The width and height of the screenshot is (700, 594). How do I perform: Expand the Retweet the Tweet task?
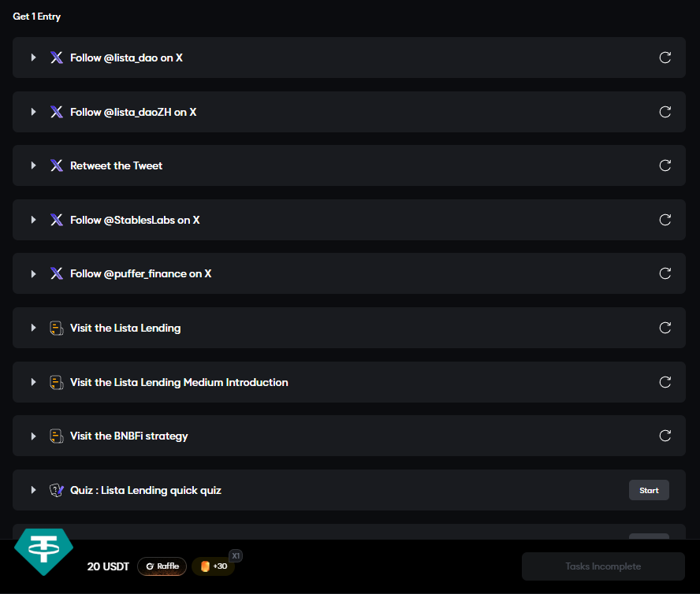tap(33, 165)
